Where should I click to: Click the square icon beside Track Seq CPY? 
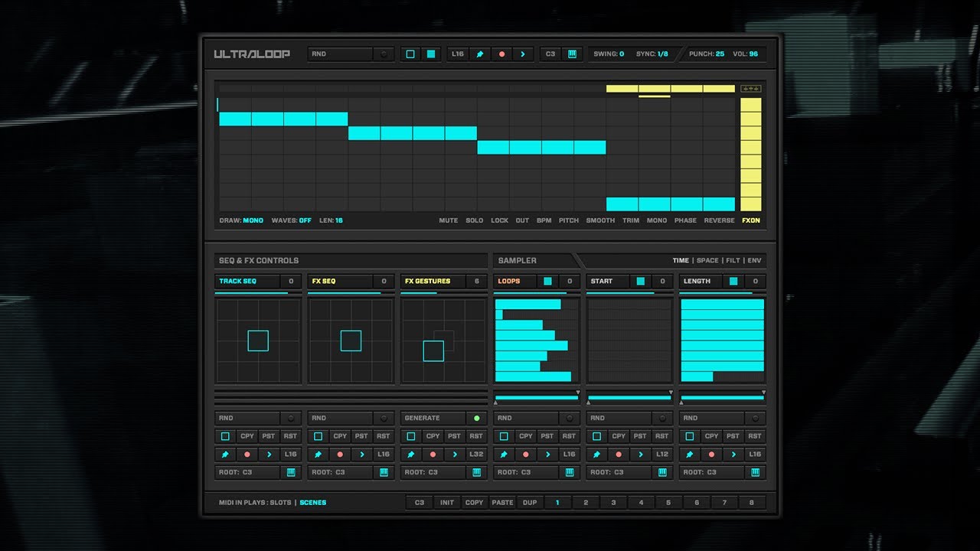click(225, 436)
